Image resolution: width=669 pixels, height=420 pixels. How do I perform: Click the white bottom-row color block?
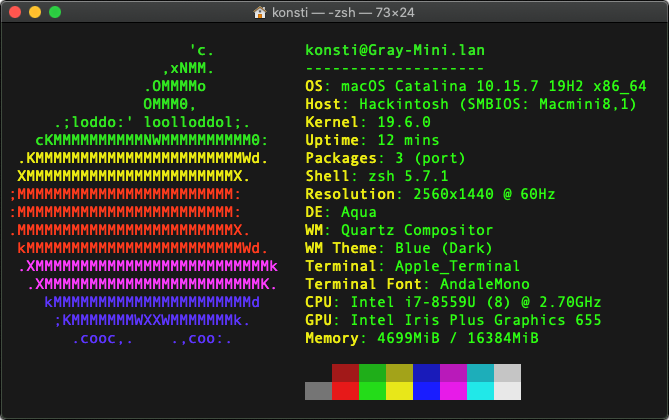[x=507, y=391]
